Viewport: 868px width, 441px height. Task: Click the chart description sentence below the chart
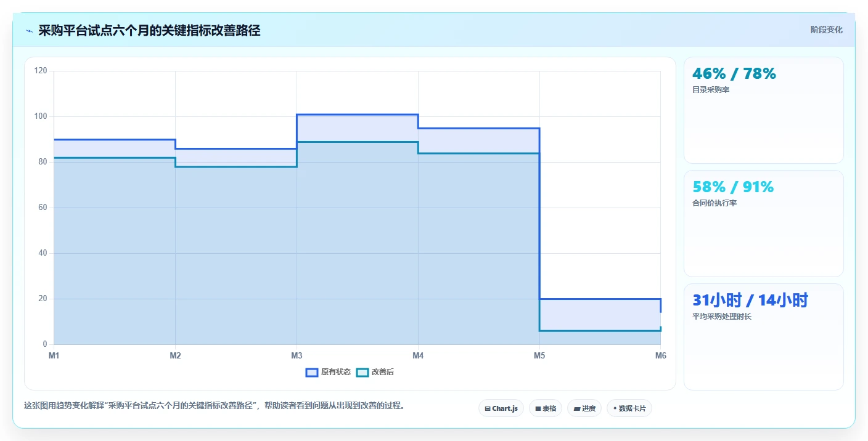[214, 405]
